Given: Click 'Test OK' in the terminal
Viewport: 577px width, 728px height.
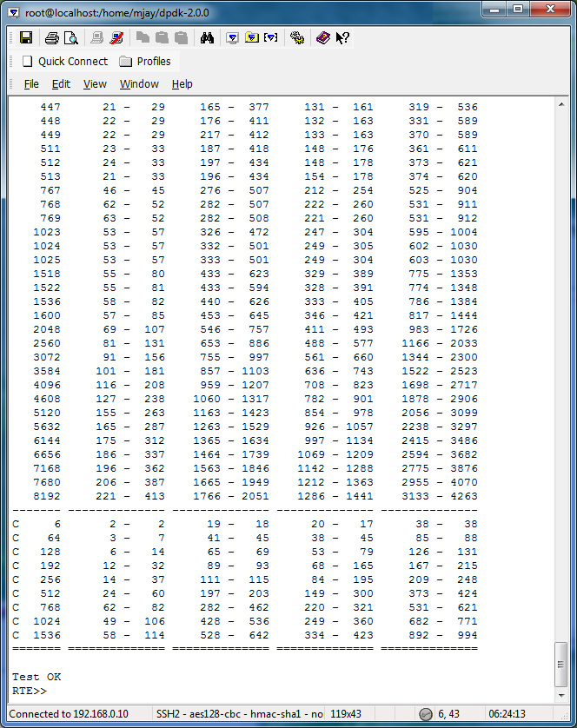Looking at the screenshot, I should [x=36, y=677].
